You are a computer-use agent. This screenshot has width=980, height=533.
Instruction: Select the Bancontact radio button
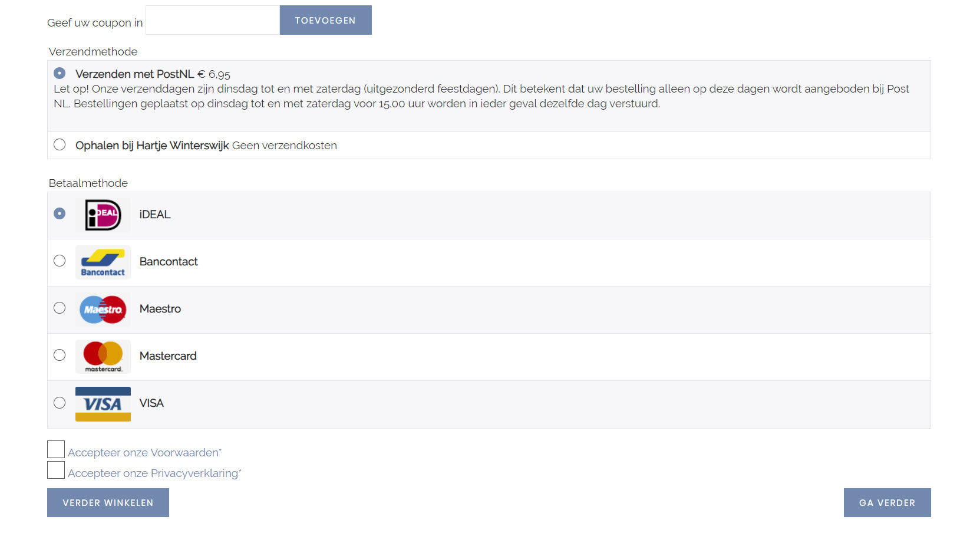tap(60, 261)
